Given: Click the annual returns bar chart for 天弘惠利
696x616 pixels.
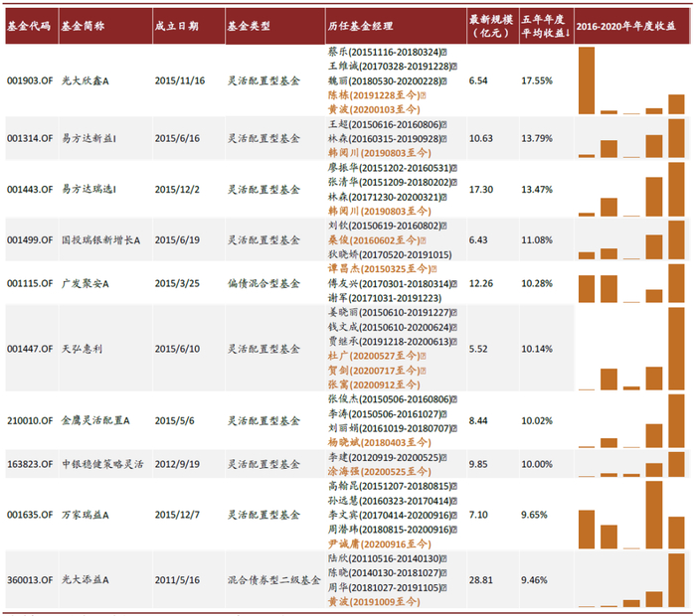Looking at the screenshot, I should click(x=631, y=349).
